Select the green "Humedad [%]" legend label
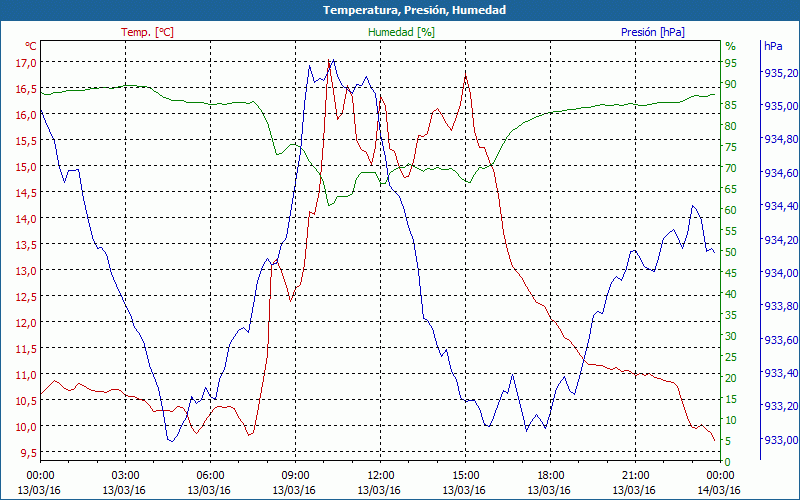The image size is (800, 500). click(x=401, y=32)
